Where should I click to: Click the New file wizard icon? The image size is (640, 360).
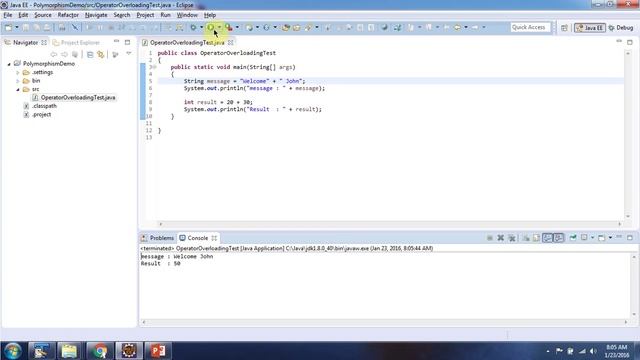(x=8, y=27)
